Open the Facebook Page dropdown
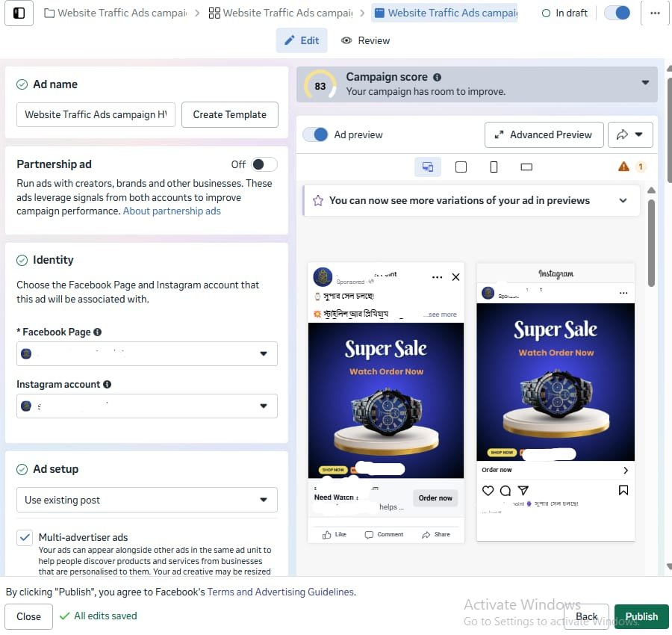This screenshot has height=635, width=672. click(147, 353)
